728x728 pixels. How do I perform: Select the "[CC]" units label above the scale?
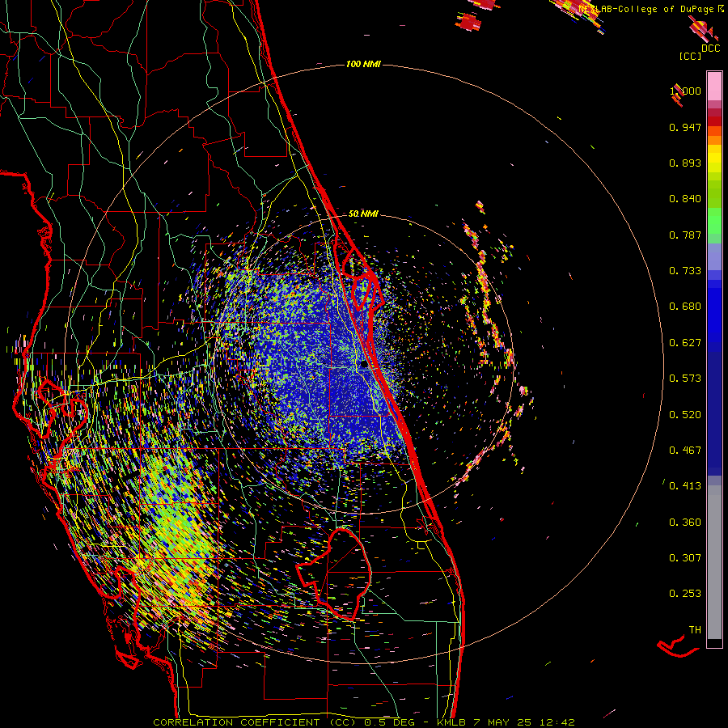[x=690, y=56]
